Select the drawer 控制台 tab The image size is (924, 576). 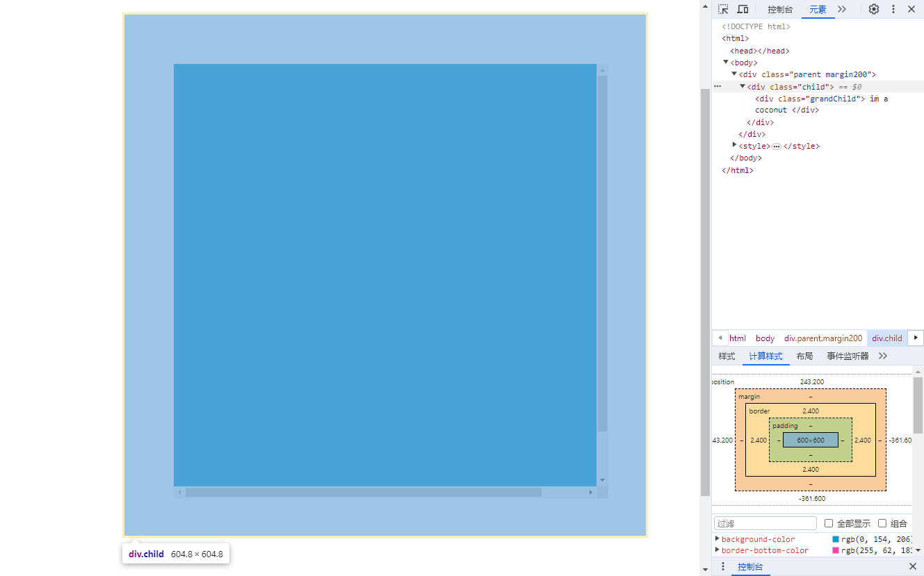point(750,567)
